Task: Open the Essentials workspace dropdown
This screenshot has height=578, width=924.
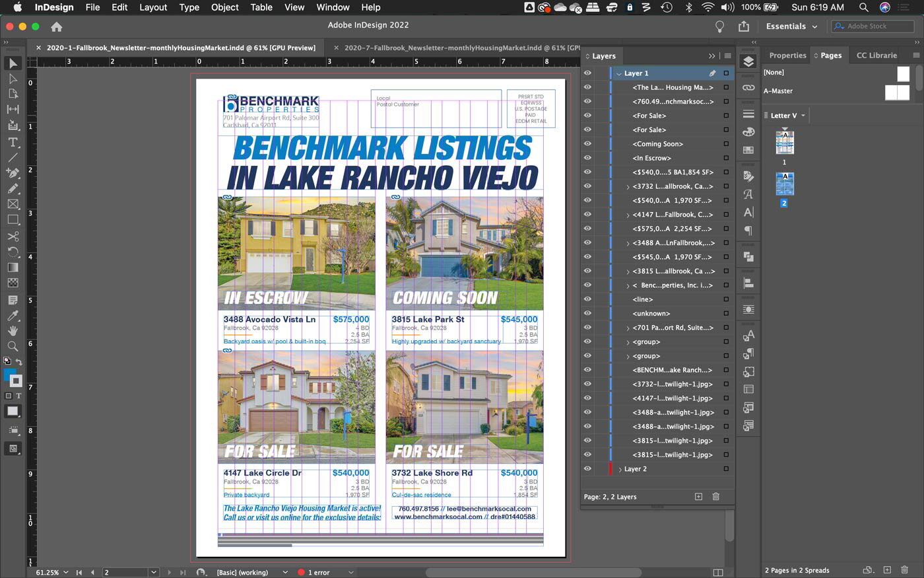Action: click(791, 26)
